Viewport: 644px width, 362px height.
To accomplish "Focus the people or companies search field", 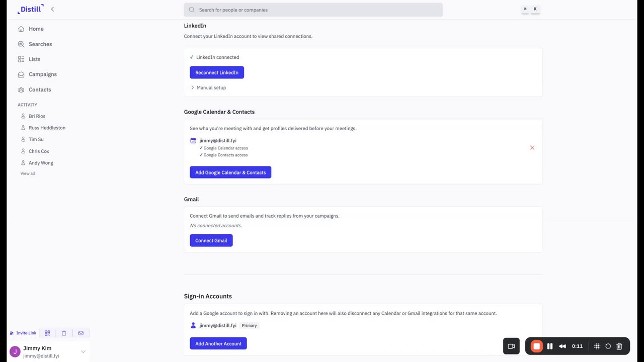I will click(313, 10).
